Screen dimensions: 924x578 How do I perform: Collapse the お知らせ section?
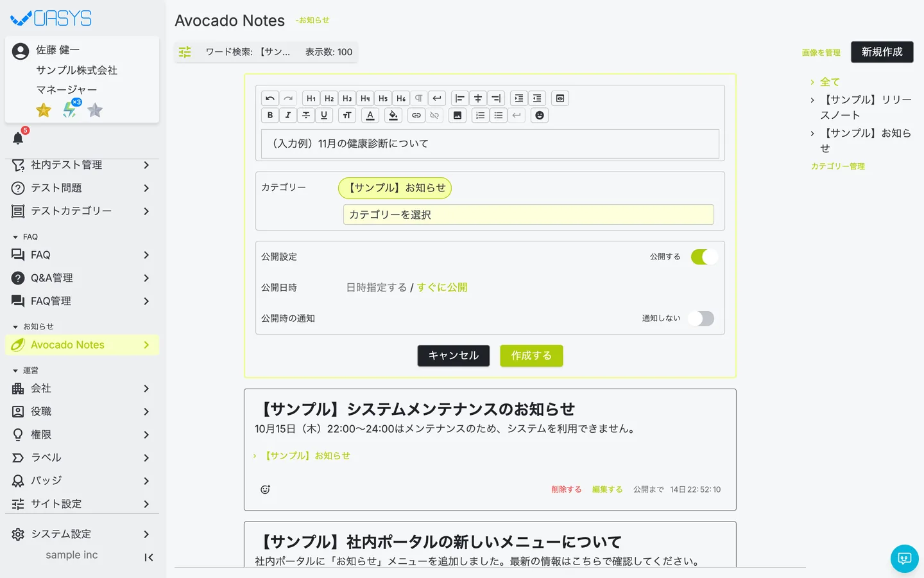tap(32, 326)
